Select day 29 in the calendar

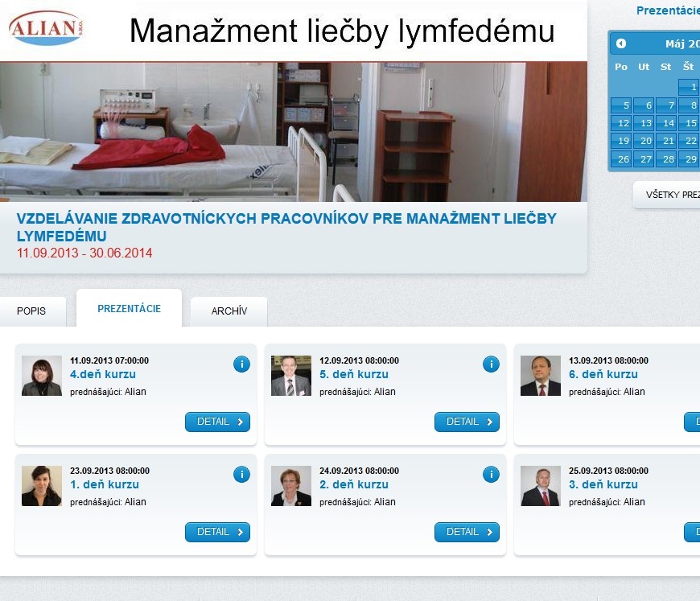[x=689, y=159]
